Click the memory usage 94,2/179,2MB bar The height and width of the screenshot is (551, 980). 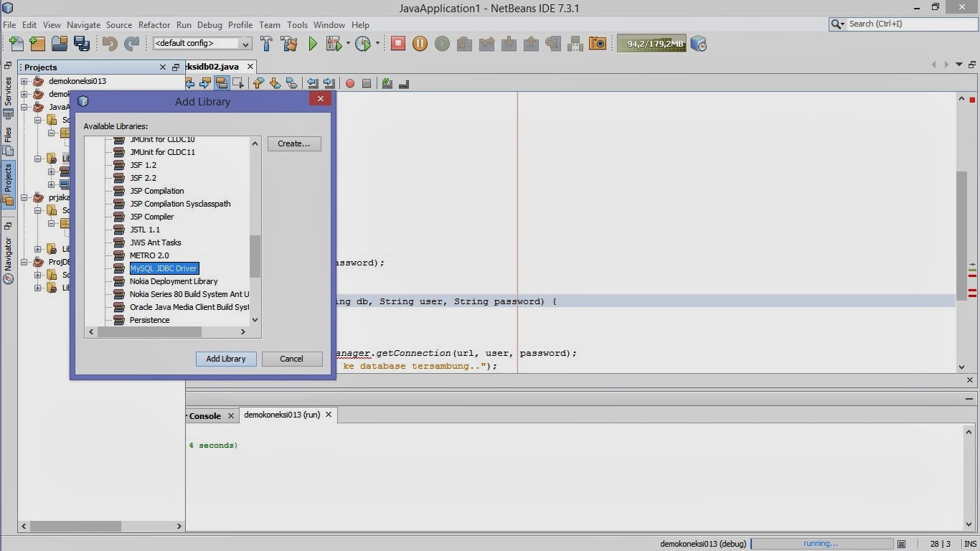651,44
